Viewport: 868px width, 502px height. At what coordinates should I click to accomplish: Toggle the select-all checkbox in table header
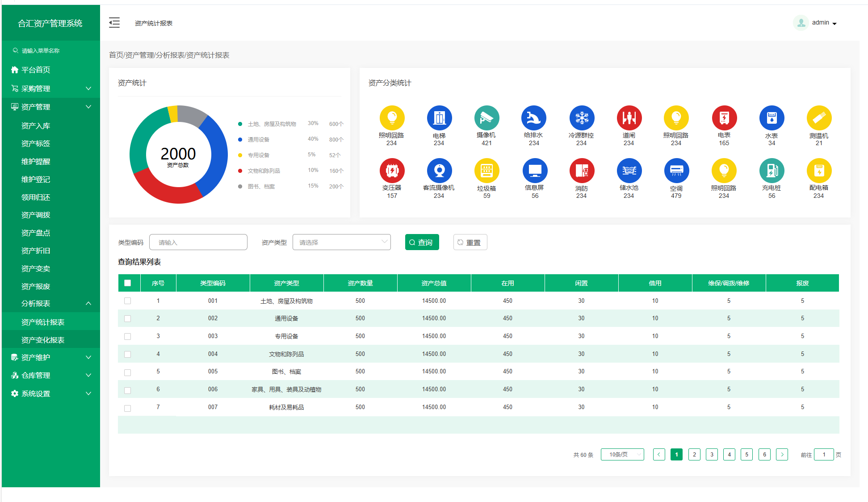[128, 283]
